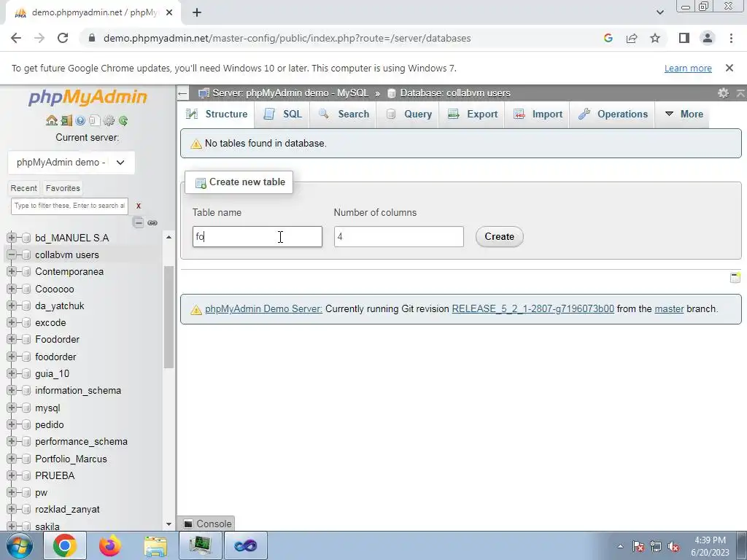Open the master branch link
The height and width of the screenshot is (560, 747).
pos(669,308)
